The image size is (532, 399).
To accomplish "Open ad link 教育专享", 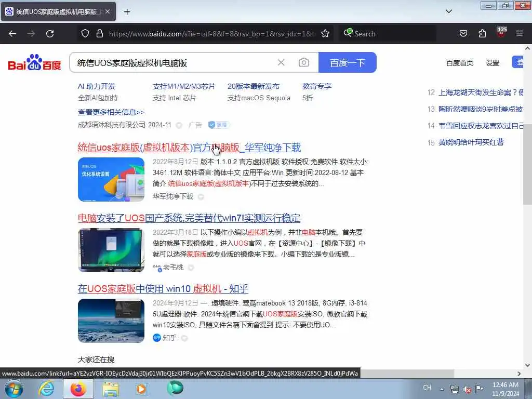I will [x=316, y=86].
